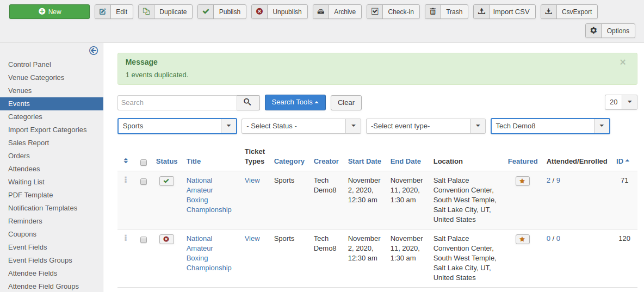Image resolution: width=644 pixels, height=292 pixels.
Task: Dismiss the events duplicated message
Action: point(623,62)
